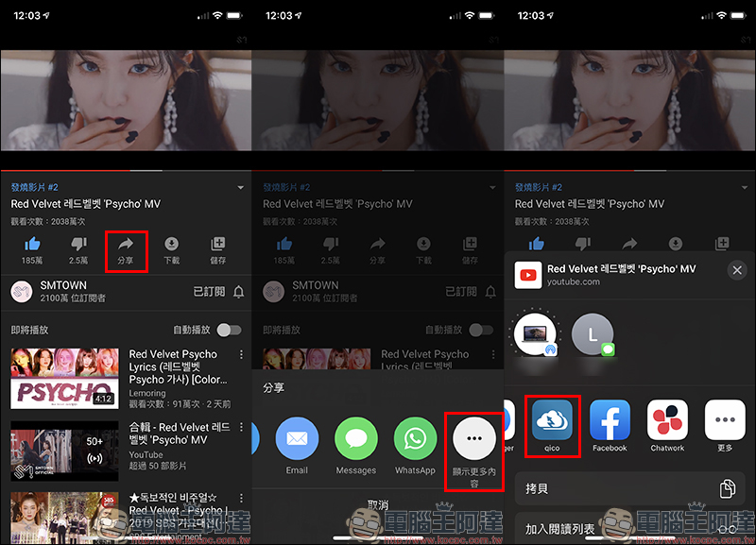Select the youtube.com label in share sheet header
756x545 pixels.
574,281
